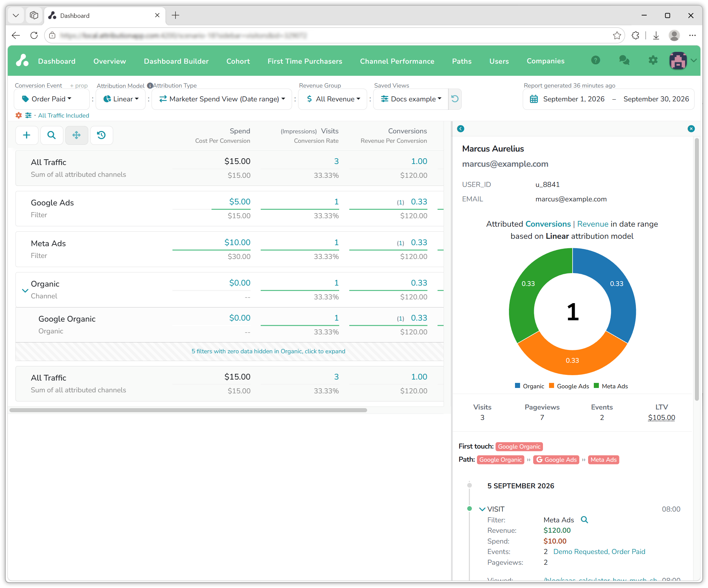Close the visitor sidebar panel
708x588 pixels.
pos(691,129)
